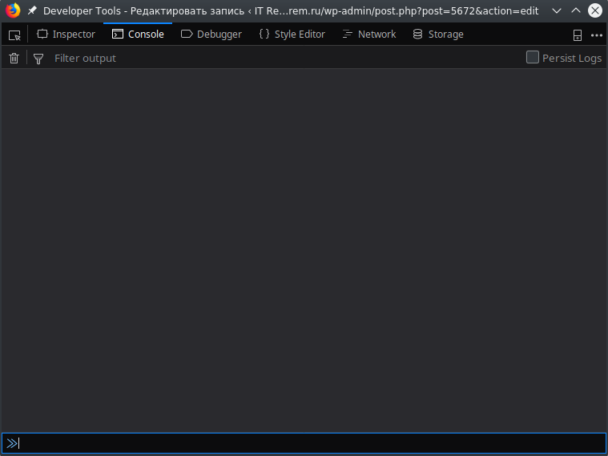608x456 pixels.
Task: Click the Firefox logo in title bar
Action: point(12,10)
